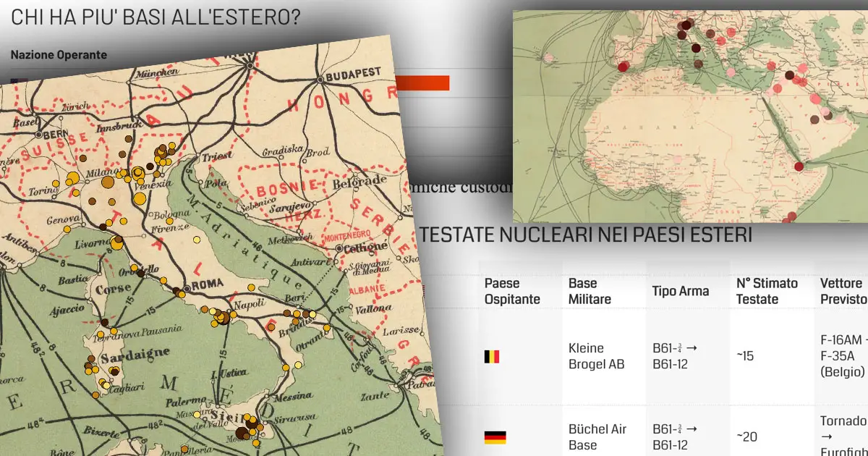
Task: Click the Vettore Previsto column header
Action: [843, 291]
